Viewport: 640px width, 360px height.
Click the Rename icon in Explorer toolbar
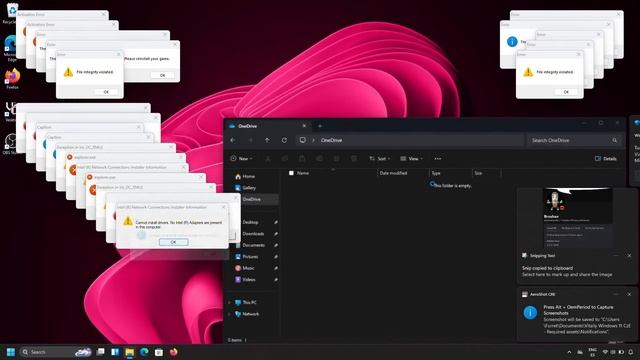pos(319,158)
